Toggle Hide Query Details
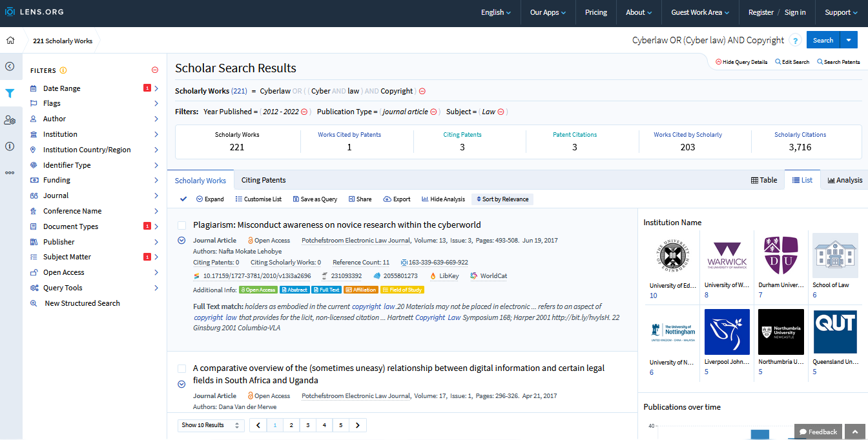Screen dimensions: 868x440 coord(741,62)
